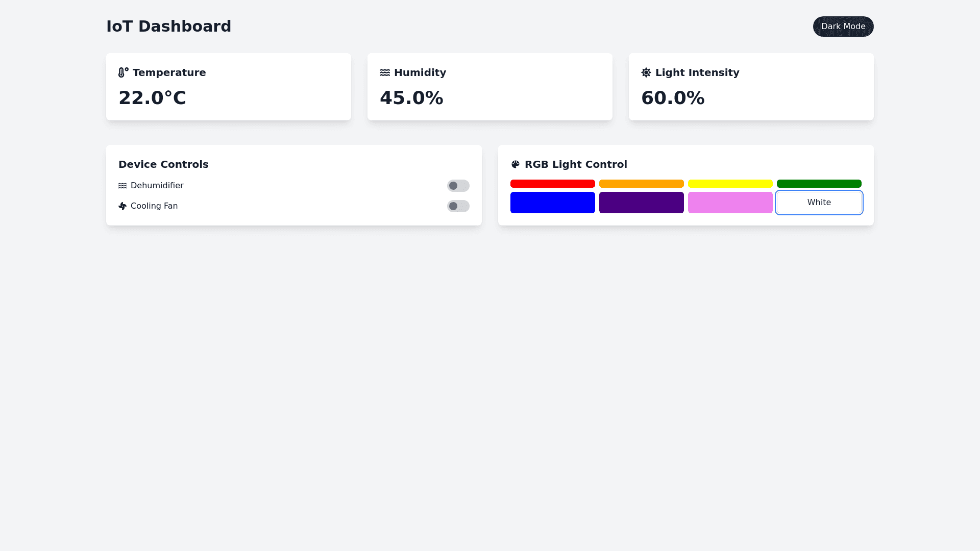Click the 45.0% humidity value

coord(411,98)
